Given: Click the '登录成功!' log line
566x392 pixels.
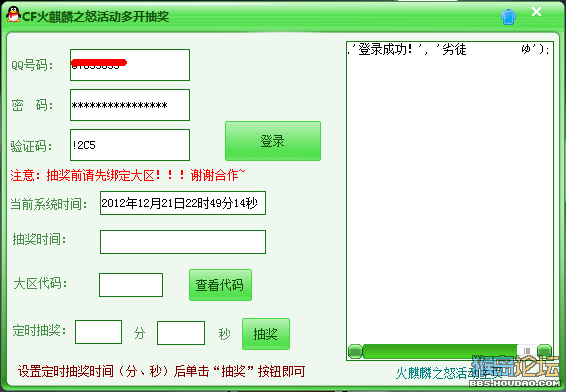Looking at the screenshot, I should click(449, 49).
